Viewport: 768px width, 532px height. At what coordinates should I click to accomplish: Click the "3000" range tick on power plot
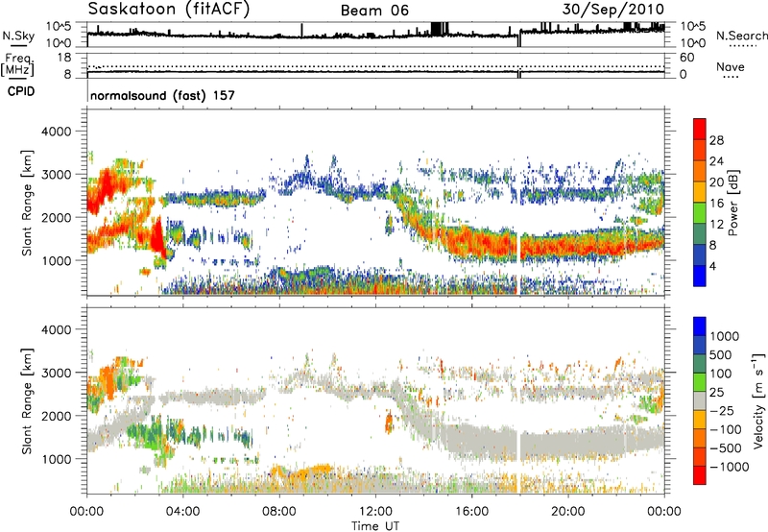tap(57, 175)
